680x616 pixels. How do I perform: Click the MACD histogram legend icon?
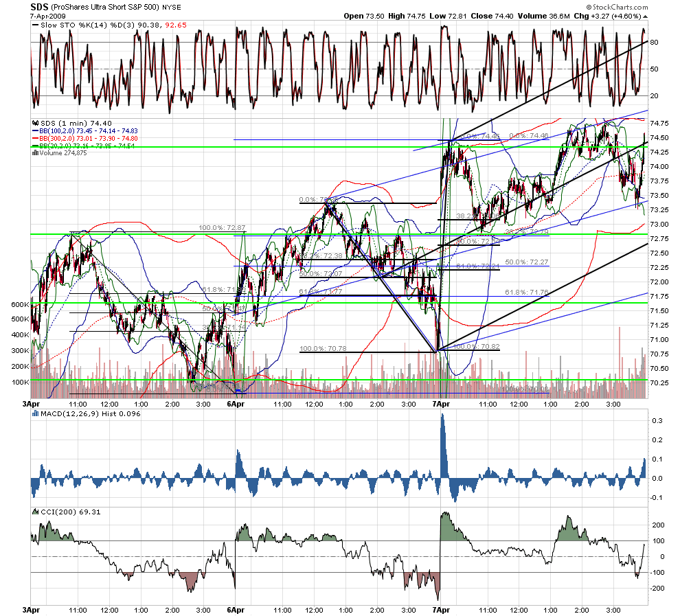click(x=36, y=413)
